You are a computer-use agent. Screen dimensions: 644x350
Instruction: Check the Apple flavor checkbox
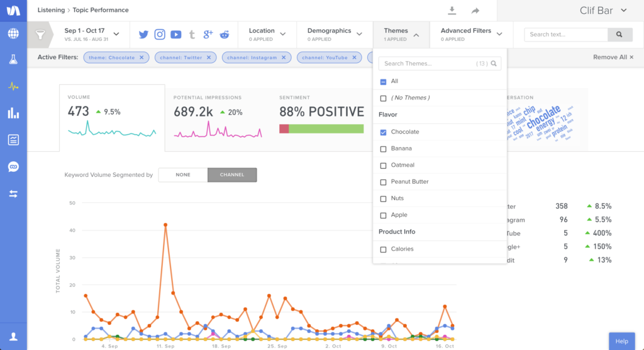383,215
